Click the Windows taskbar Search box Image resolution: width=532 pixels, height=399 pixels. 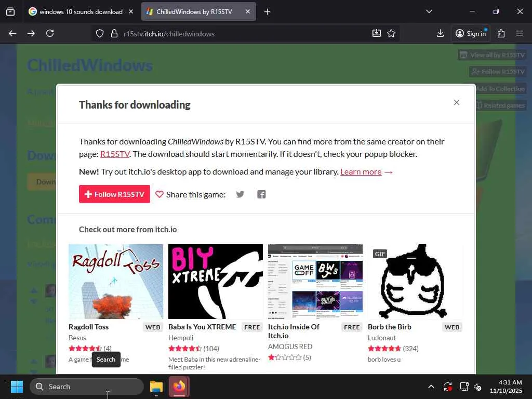click(x=87, y=387)
